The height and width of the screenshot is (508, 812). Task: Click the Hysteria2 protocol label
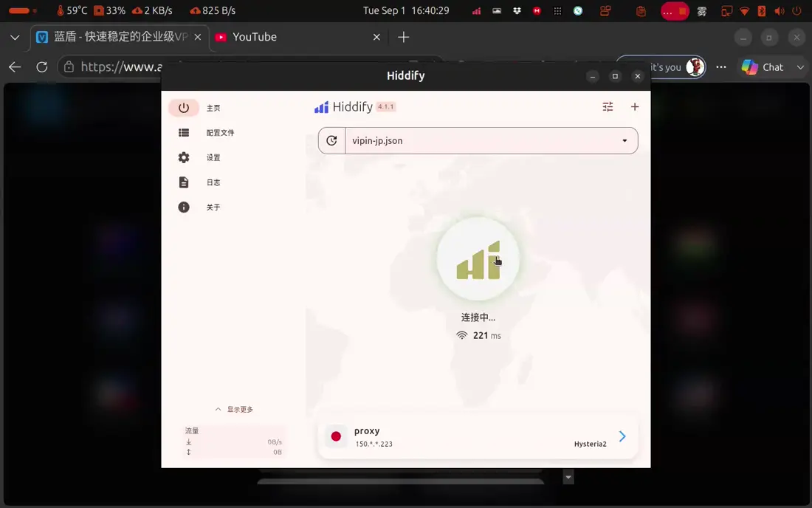(x=591, y=444)
